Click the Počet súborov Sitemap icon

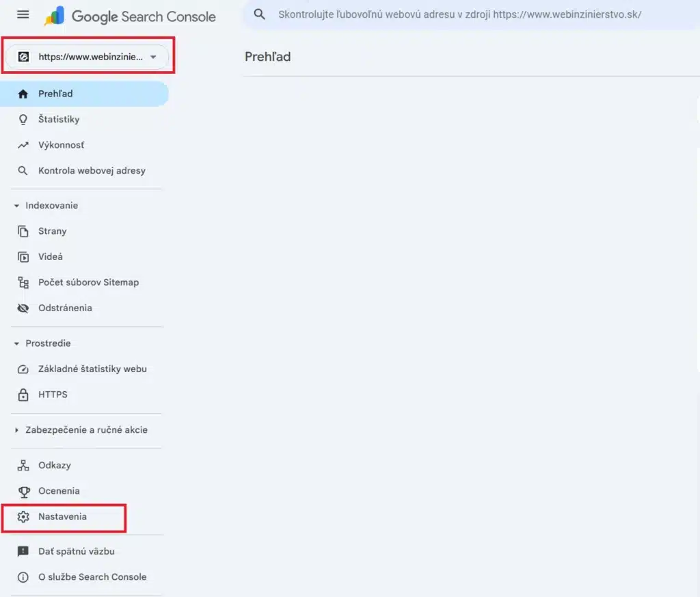[x=23, y=282]
